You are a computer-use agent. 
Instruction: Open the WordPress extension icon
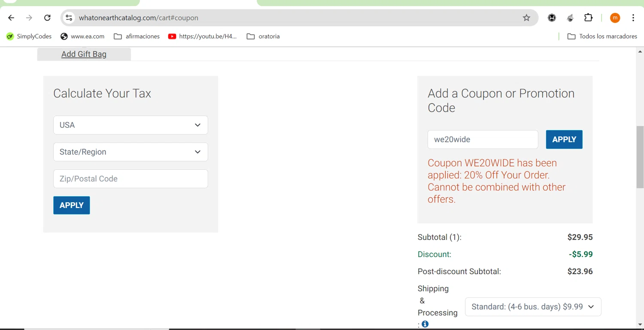pyautogui.click(x=552, y=18)
